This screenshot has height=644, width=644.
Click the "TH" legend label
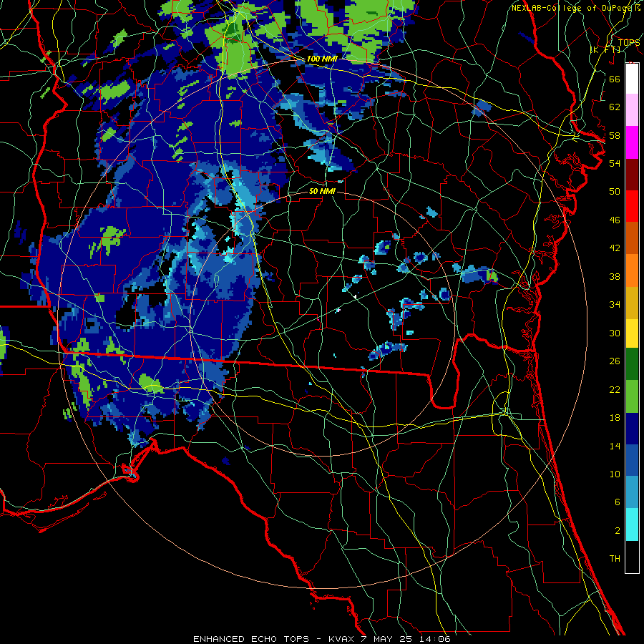(615, 559)
